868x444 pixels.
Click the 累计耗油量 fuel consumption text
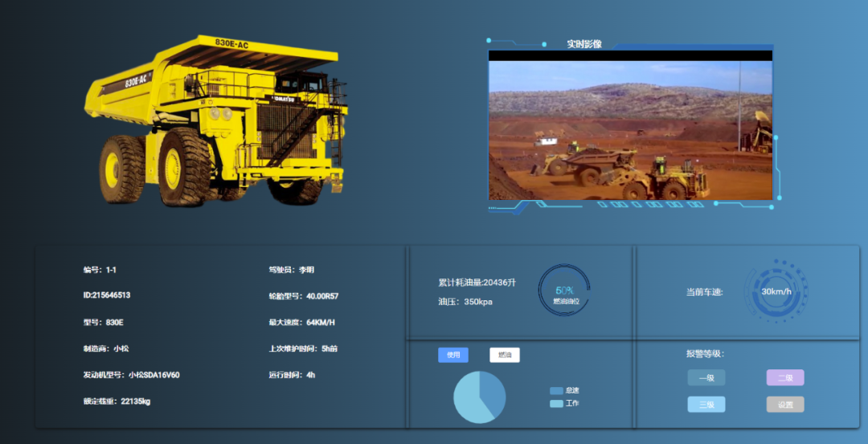(x=477, y=283)
